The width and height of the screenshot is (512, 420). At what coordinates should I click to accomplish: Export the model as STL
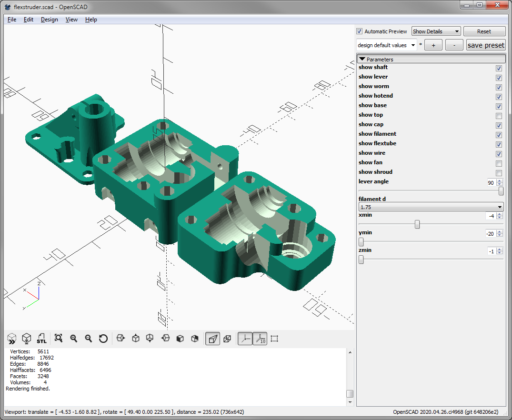click(41, 339)
